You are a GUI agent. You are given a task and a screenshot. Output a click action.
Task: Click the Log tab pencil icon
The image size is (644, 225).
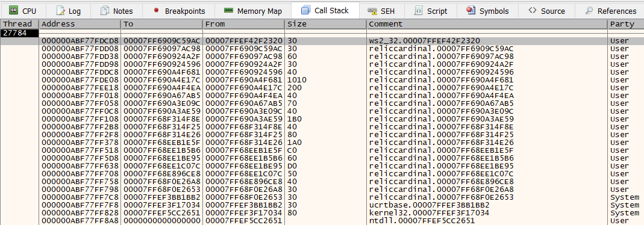coord(60,11)
